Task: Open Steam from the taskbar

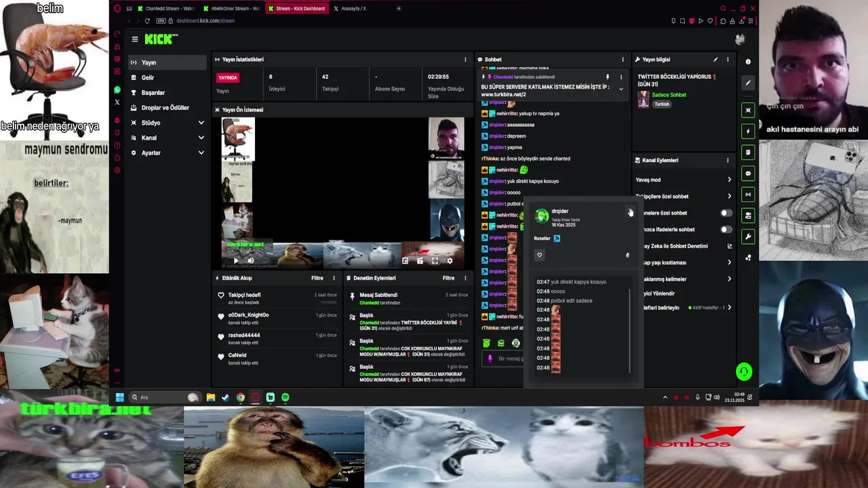Action: tap(226, 397)
